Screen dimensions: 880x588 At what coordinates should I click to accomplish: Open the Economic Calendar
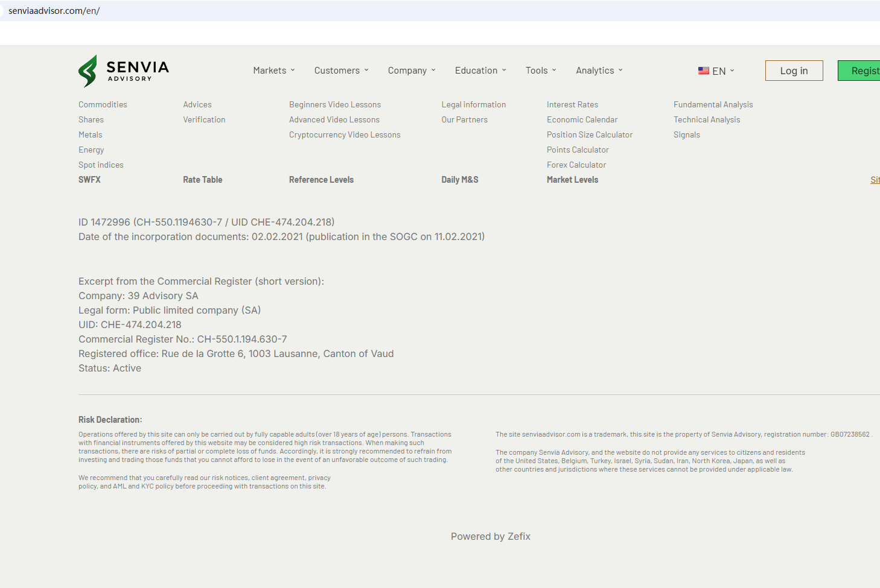point(582,119)
